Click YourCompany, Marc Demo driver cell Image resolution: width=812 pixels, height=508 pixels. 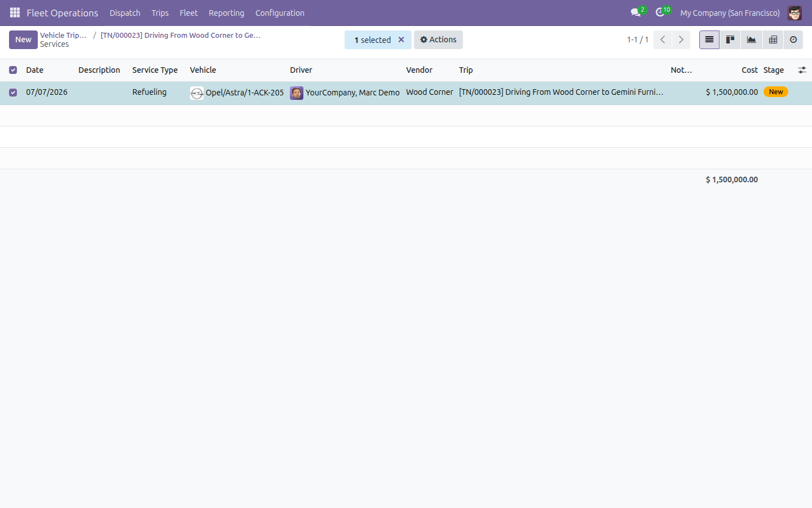[352, 93]
